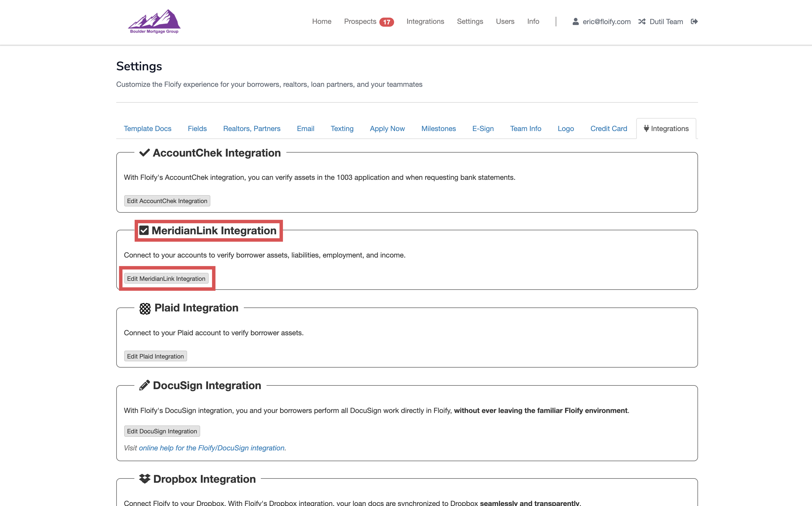Click the eric@floify.com account link
812x506 pixels.
606,22
